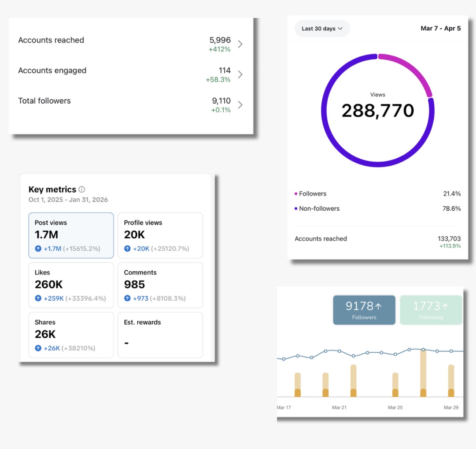Select the Profile views metric card
Screen dimensions: 476x449
coord(160,235)
